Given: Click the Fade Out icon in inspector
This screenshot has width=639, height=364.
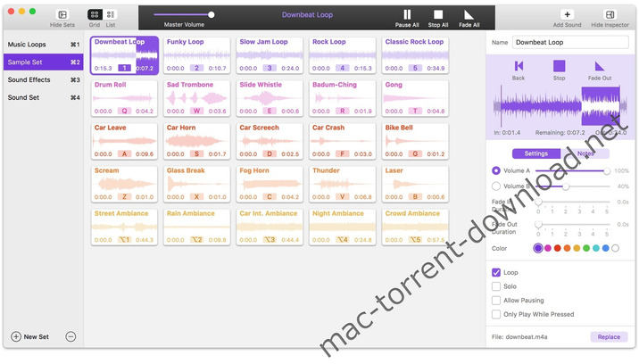Looking at the screenshot, I should pyautogui.click(x=599, y=66).
